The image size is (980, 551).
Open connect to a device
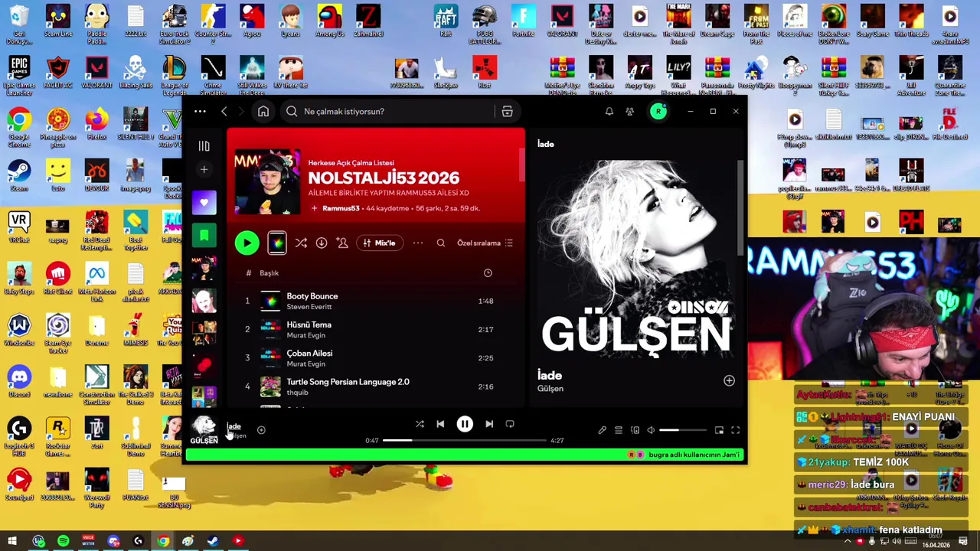pos(635,431)
